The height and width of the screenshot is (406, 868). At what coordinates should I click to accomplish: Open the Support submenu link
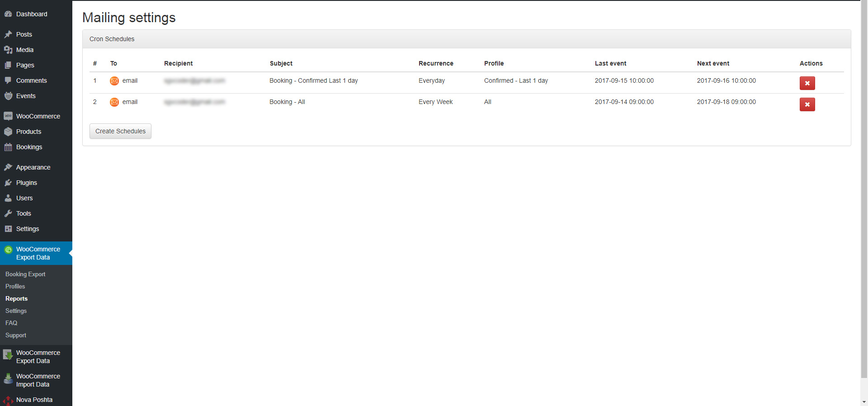(16, 335)
